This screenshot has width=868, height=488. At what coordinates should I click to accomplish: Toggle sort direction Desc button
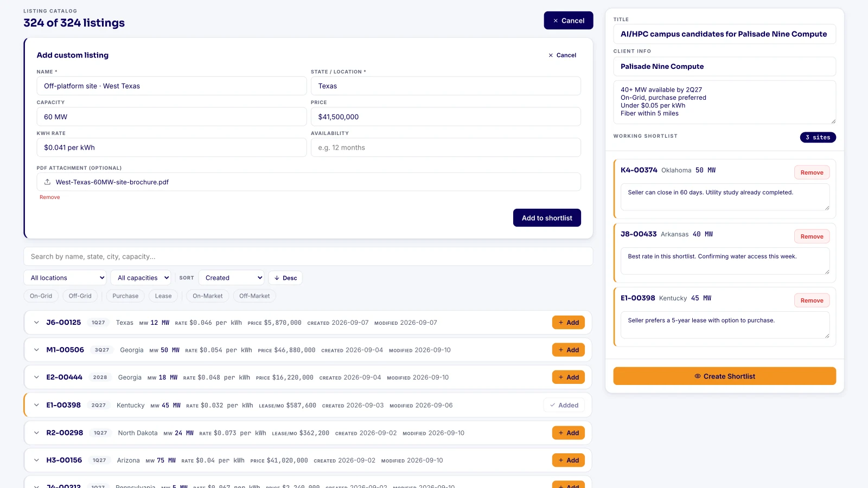285,278
